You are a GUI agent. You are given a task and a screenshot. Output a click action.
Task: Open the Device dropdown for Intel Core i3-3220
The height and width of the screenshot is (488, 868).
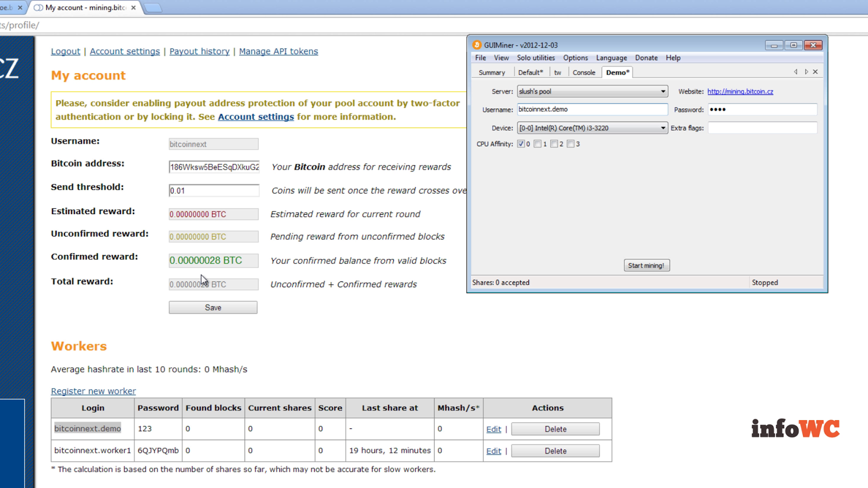592,128
